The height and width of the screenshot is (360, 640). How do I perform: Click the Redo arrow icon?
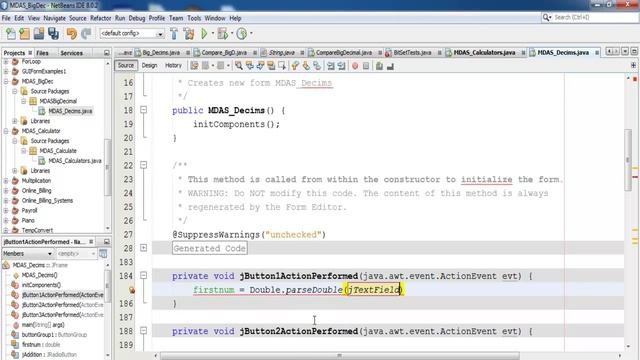tap(86, 33)
